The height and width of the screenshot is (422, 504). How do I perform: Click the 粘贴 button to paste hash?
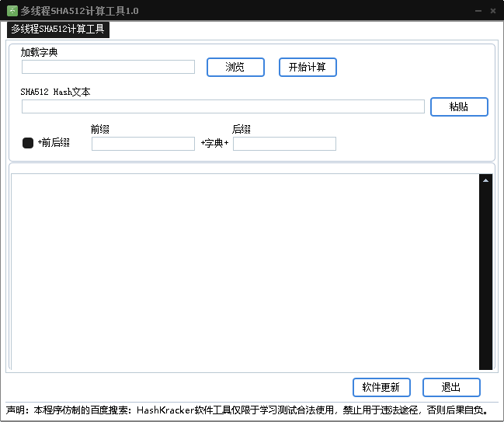(x=459, y=106)
